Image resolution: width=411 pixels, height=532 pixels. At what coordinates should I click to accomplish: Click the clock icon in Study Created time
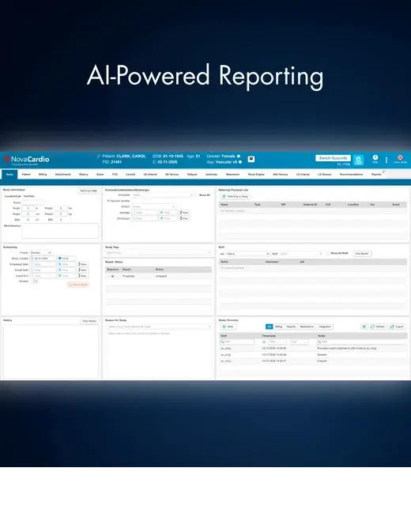[x=60, y=258]
